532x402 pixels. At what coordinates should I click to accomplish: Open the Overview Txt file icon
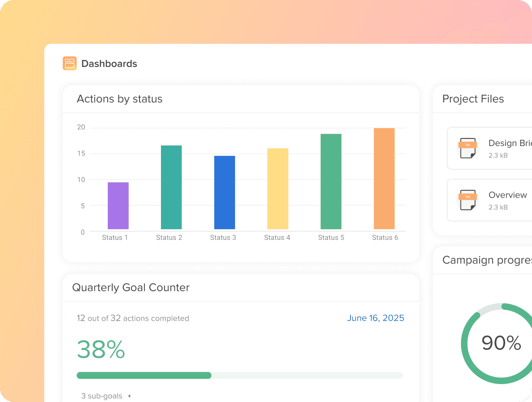[x=468, y=200]
